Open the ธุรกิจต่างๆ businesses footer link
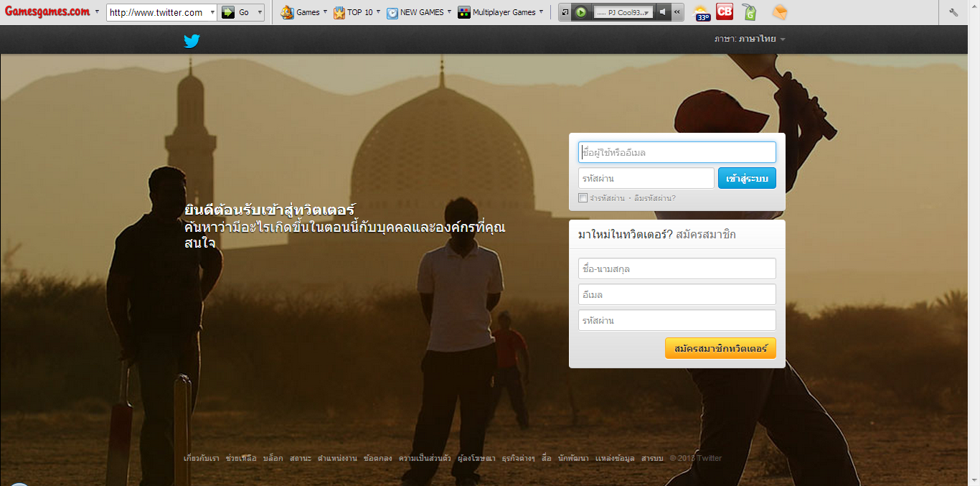 tap(519, 458)
